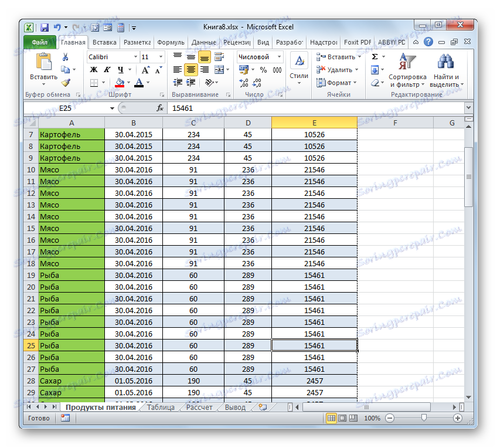Image resolution: width=497 pixels, height=448 pixels.
Task: Decrease decimal places
Action: click(257, 83)
